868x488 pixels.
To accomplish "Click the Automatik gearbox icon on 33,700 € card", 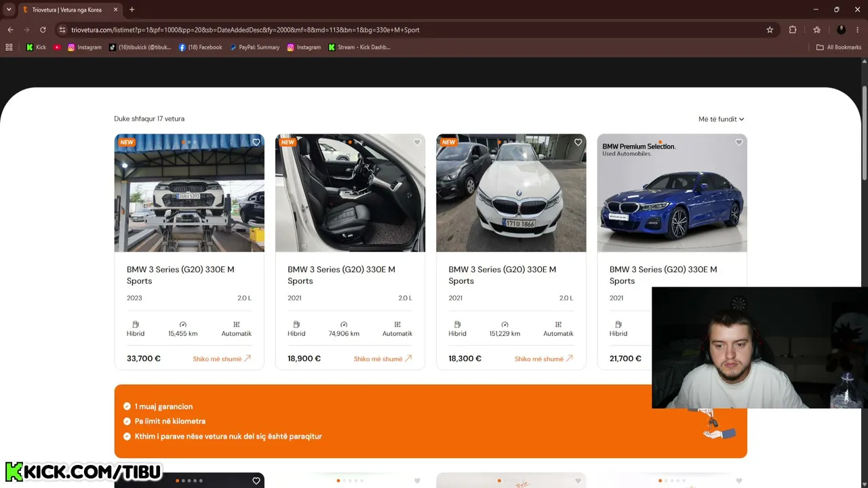I will [x=236, y=325].
